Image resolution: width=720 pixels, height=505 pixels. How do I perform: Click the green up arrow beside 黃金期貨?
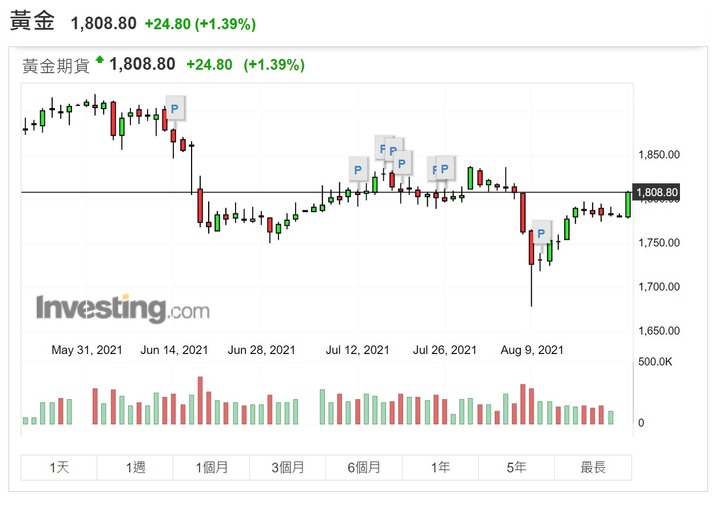pyautogui.click(x=99, y=59)
